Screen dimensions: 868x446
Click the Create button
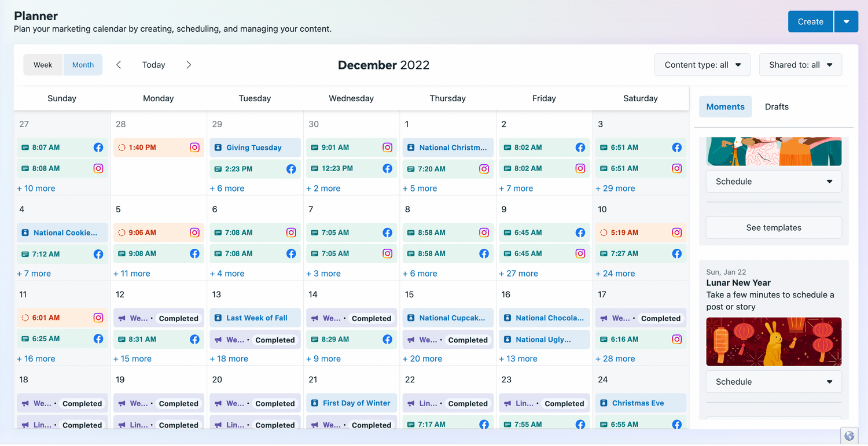click(x=810, y=21)
